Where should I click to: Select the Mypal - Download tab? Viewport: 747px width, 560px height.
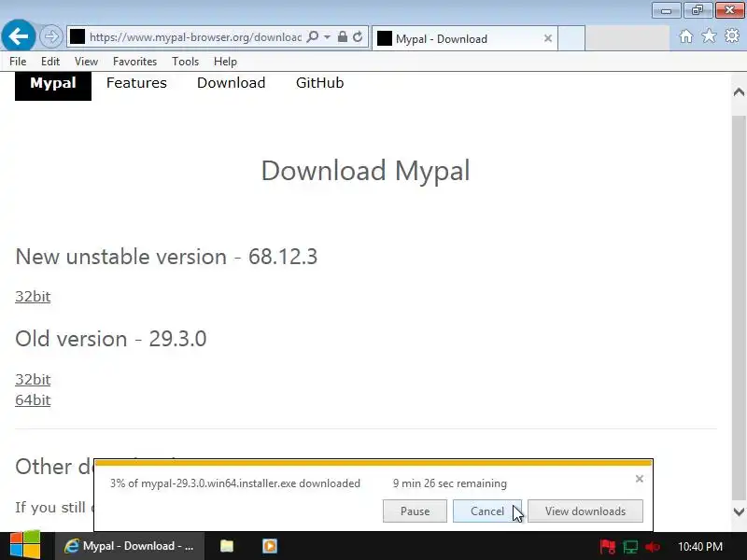point(464,38)
